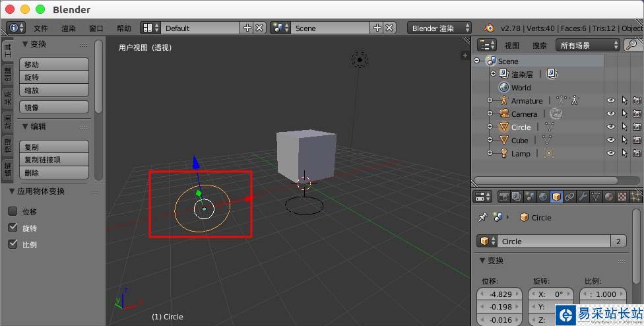The image size is (644, 326).
Task: Open the World properties globe tab
Action: pyautogui.click(x=543, y=197)
